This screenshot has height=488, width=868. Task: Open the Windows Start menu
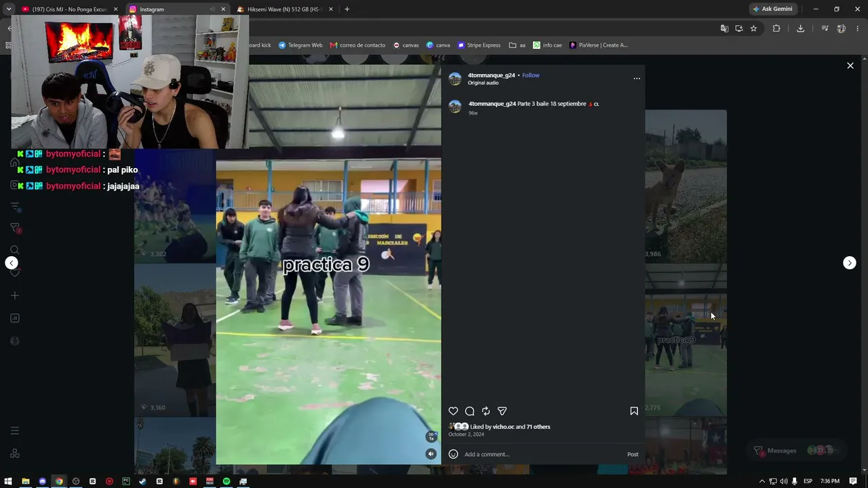pos(9,481)
